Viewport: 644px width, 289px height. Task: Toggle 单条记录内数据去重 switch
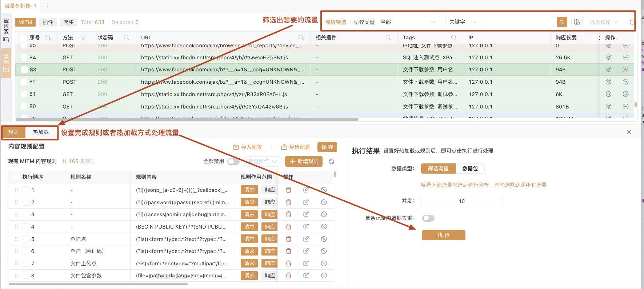[428, 218]
